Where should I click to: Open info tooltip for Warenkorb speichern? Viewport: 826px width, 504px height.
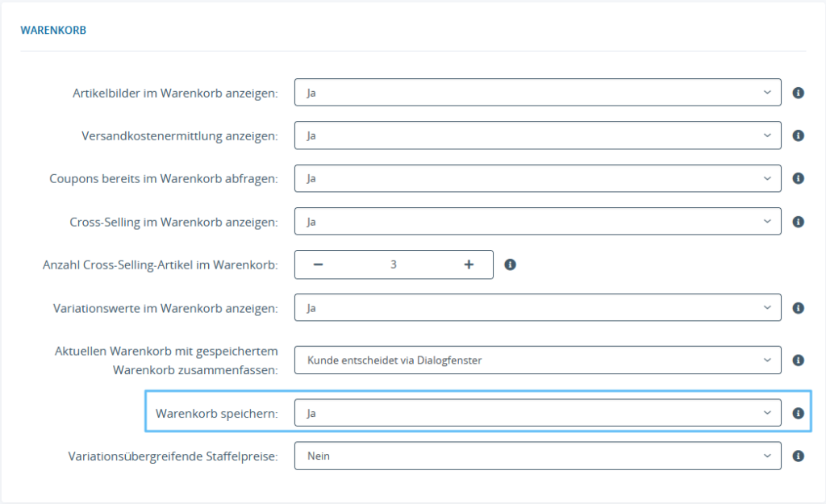tap(798, 411)
